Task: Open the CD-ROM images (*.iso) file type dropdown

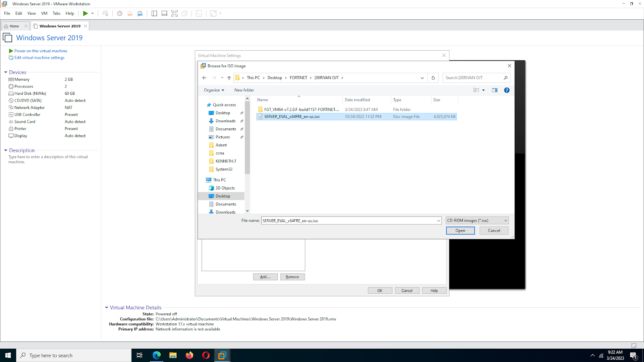Action: (x=477, y=220)
